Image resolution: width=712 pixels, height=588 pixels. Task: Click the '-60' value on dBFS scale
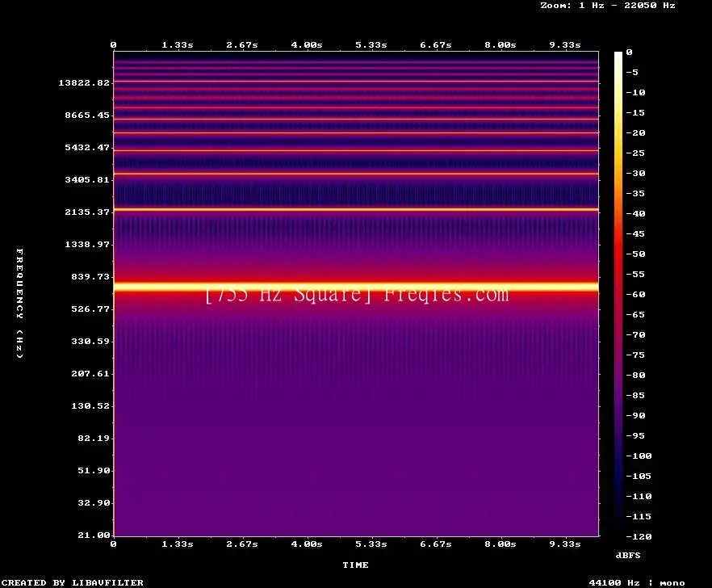pos(635,295)
